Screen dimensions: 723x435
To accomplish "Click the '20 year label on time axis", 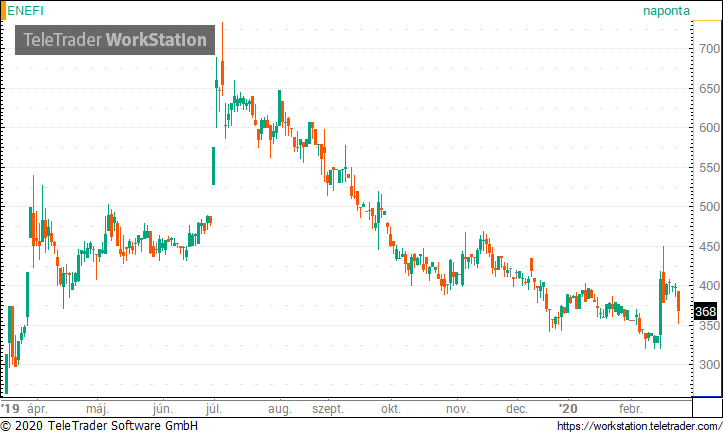I will pos(568,409).
